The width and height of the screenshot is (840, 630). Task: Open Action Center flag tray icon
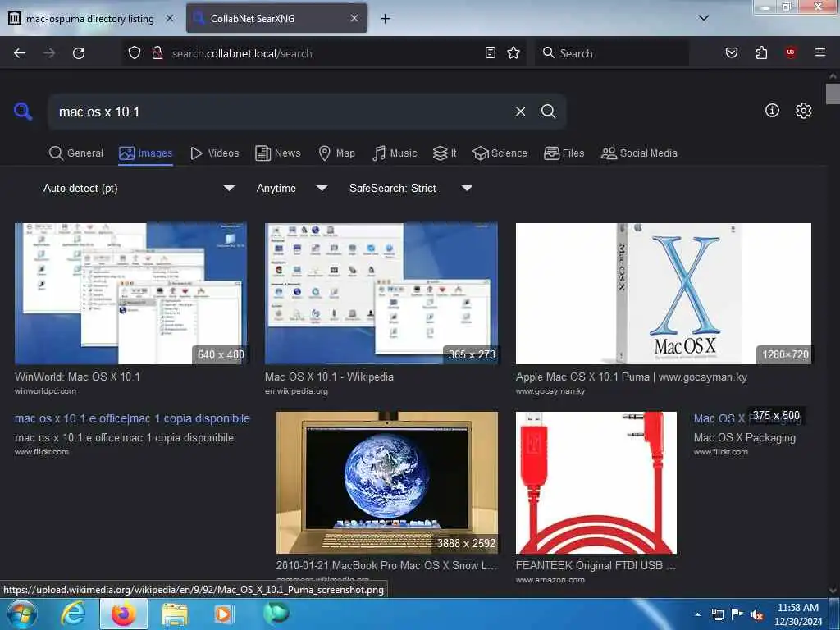pyautogui.click(x=737, y=614)
